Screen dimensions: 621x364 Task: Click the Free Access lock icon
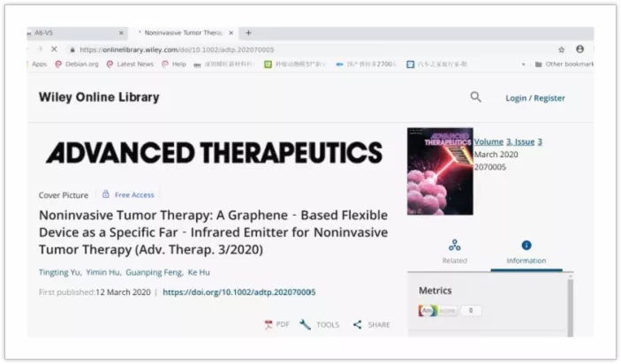click(x=106, y=194)
